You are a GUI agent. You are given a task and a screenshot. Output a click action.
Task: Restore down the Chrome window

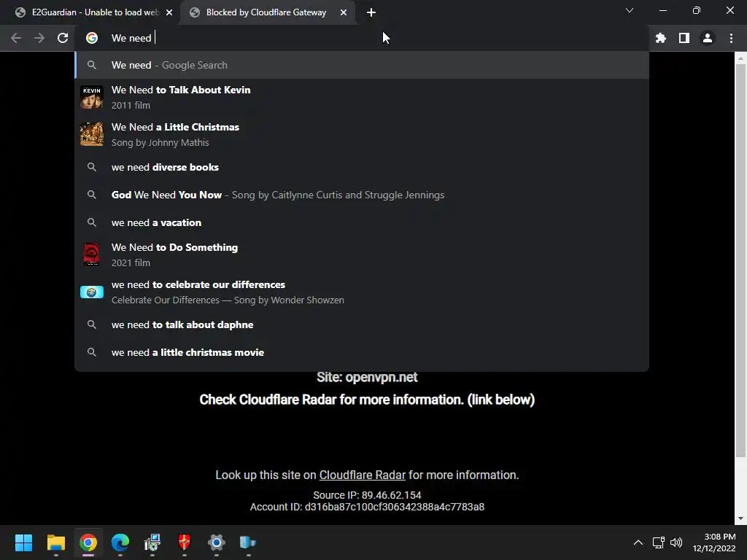697,10
